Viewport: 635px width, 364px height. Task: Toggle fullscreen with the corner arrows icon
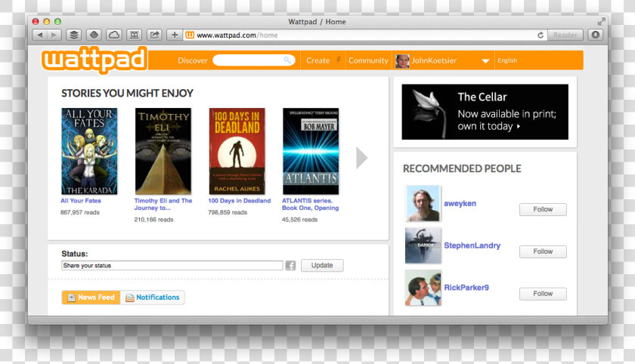tap(602, 21)
